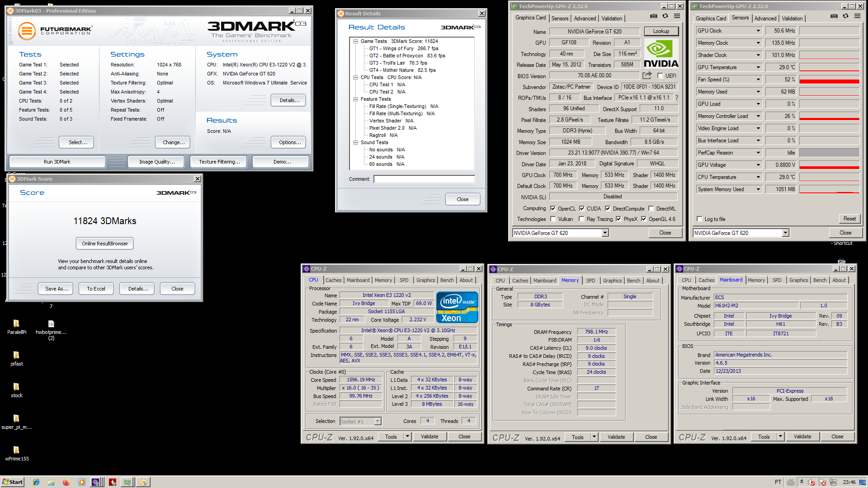
Task: Switch to 3DMark03 taskbar button
Action: 143,482
